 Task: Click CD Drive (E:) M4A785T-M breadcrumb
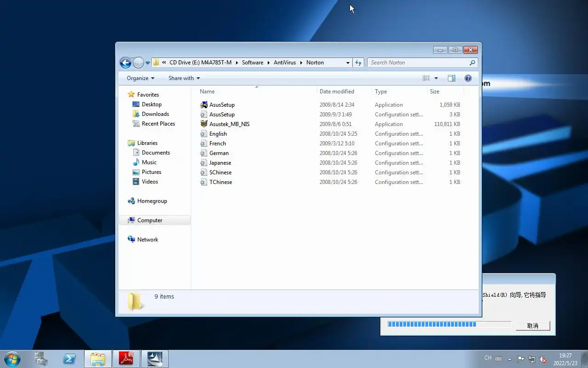pos(200,63)
